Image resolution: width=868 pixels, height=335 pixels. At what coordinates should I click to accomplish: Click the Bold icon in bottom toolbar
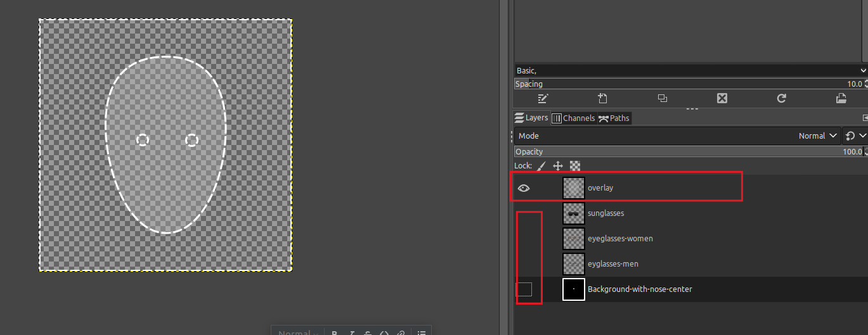(x=334, y=333)
